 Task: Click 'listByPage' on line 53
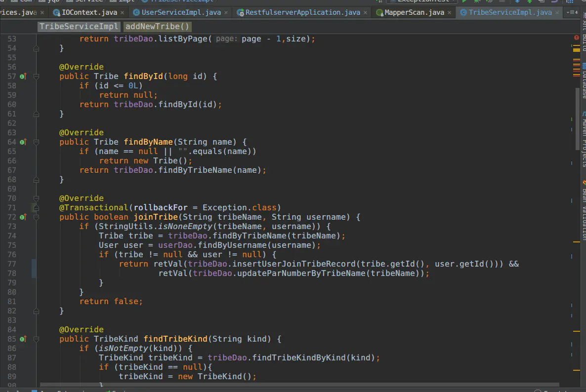[x=183, y=39]
